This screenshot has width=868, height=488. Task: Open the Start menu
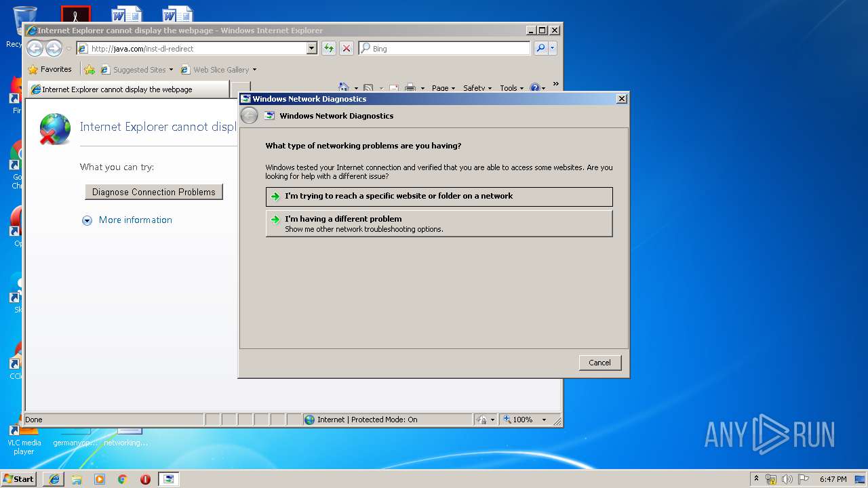pyautogui.click(x=19, y=479)
